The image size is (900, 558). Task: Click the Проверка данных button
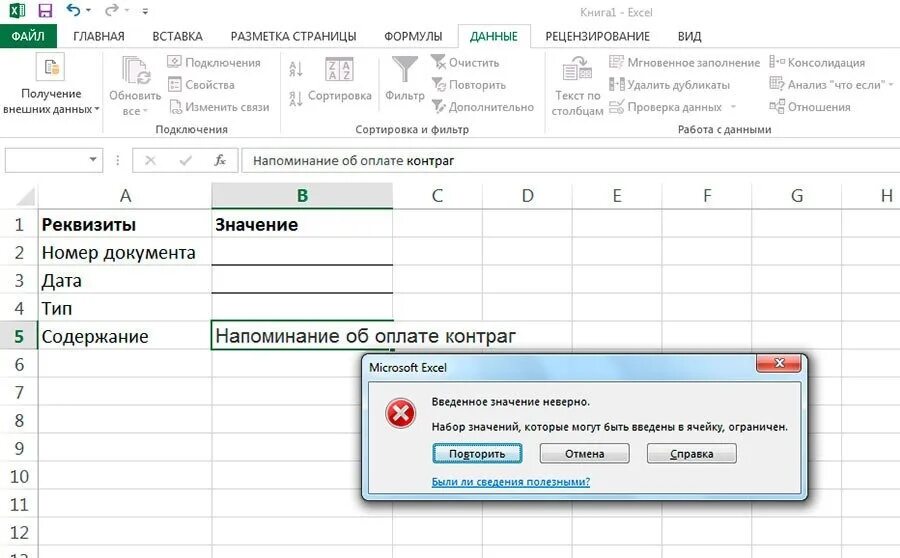coord(666,107)
